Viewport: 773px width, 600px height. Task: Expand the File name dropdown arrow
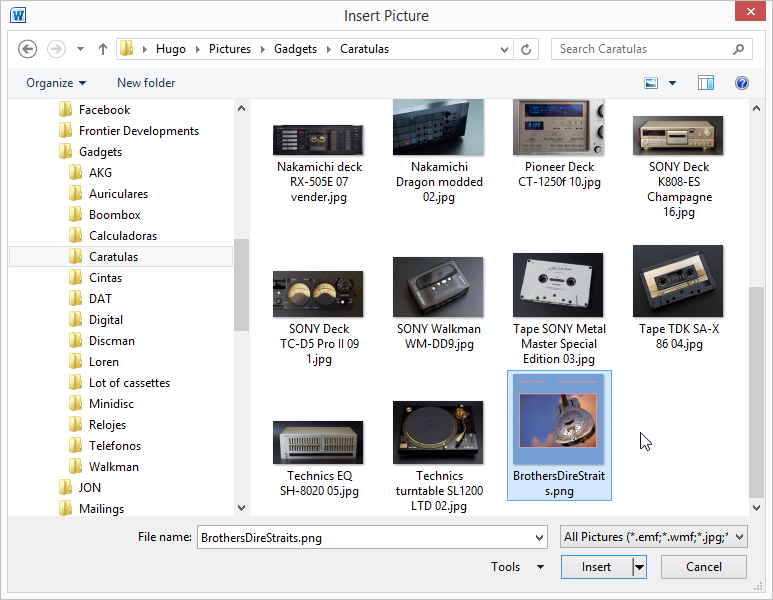(540, 537)
